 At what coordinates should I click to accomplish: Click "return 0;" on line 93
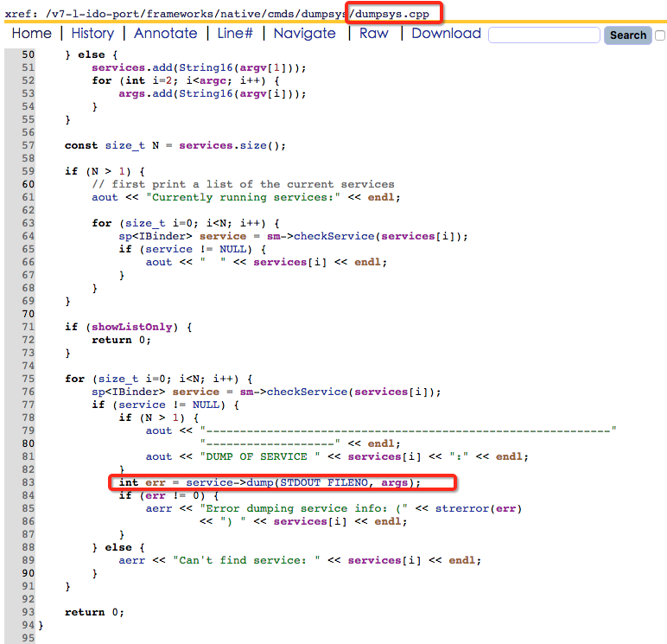(94, 612)
